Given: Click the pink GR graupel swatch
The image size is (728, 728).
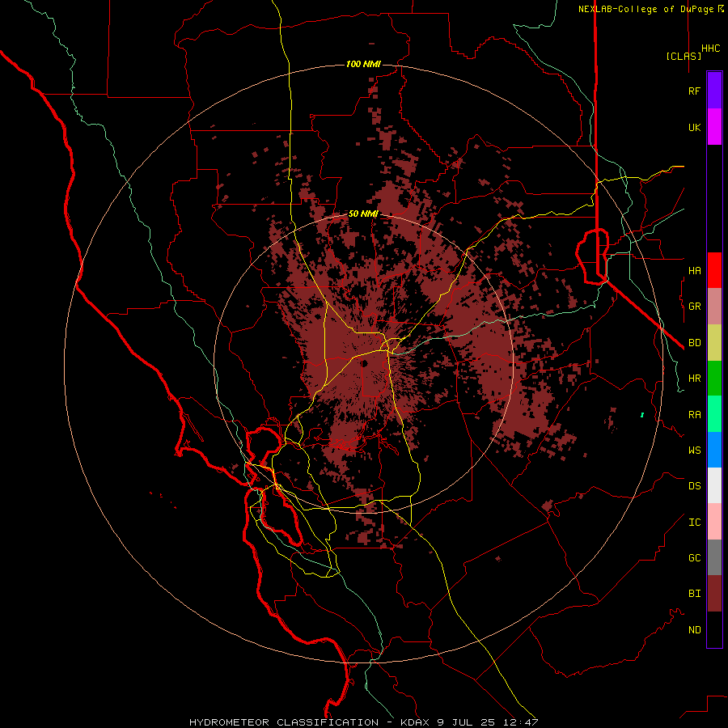Looking at the screenshot, I should pos(714,307).
